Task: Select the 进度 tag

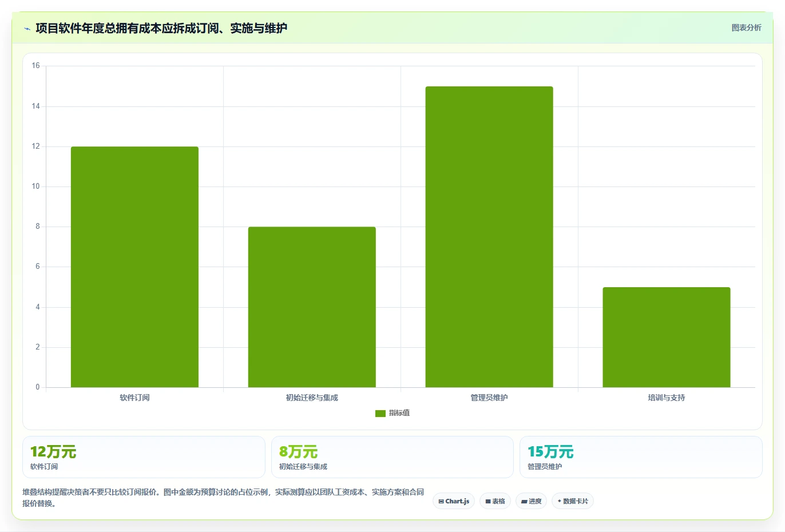Action: [x=531, y=501]
